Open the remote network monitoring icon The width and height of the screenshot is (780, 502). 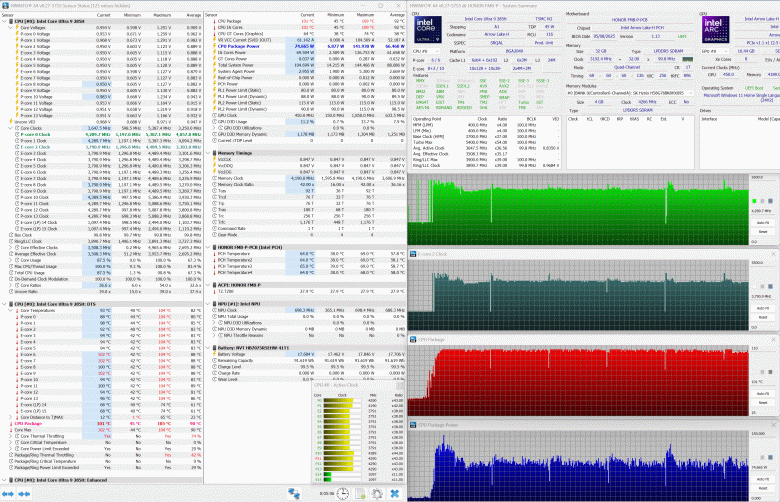tap(294, 494)
